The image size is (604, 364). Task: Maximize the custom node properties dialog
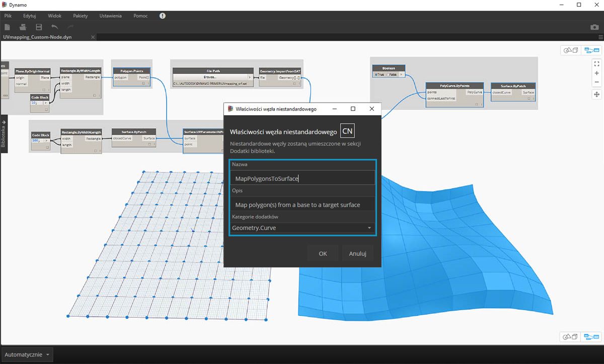point(353,109)
